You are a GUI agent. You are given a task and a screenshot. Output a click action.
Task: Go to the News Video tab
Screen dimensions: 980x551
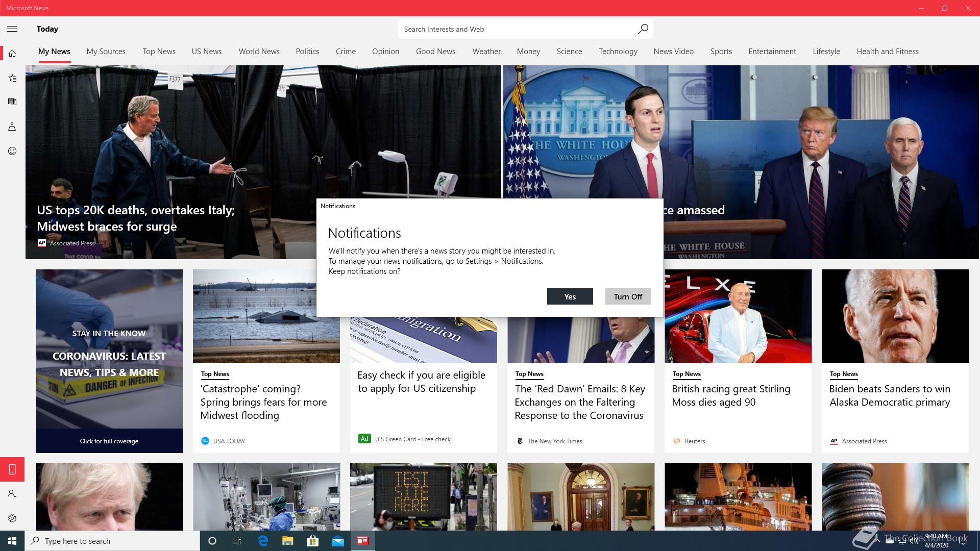[674, 52]
